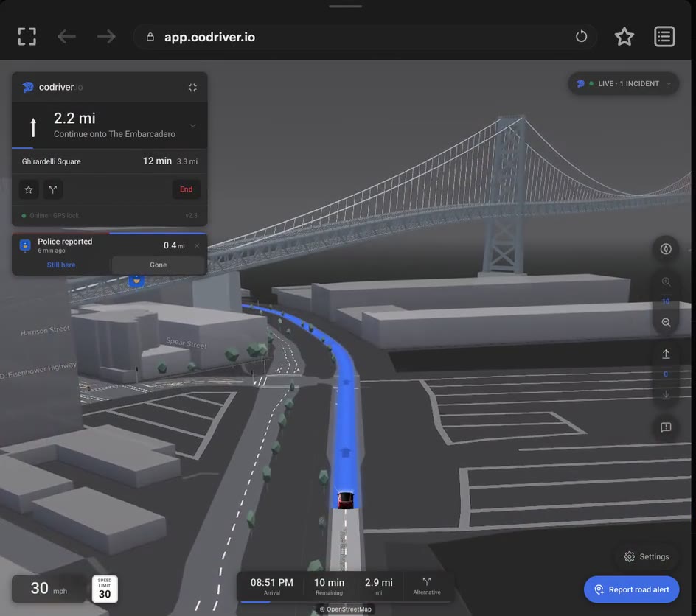696x616 pixels.
Task: Show alternate routes fork icon in panel
Action: coord(53,189)
